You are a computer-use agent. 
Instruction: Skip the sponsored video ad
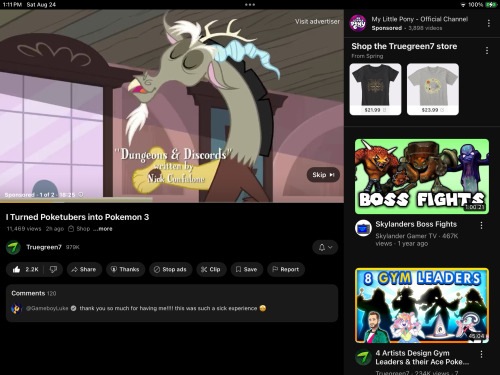323,175
